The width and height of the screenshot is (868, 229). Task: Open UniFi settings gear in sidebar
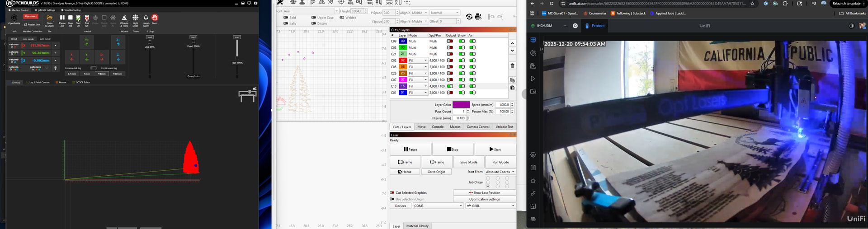click(x=533, y=154)
